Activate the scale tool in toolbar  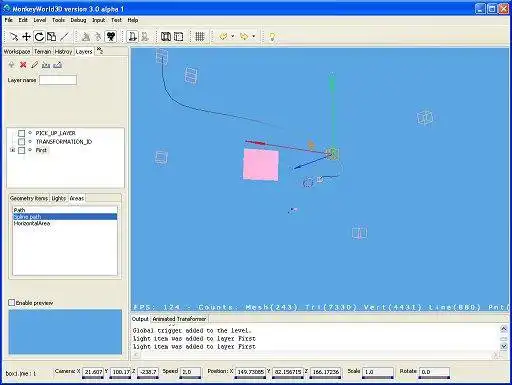tap(51, 36)
